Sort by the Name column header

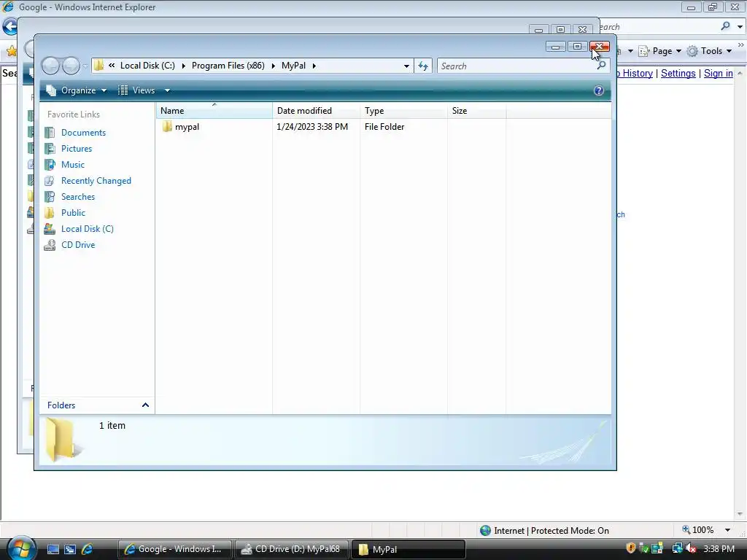214,111
